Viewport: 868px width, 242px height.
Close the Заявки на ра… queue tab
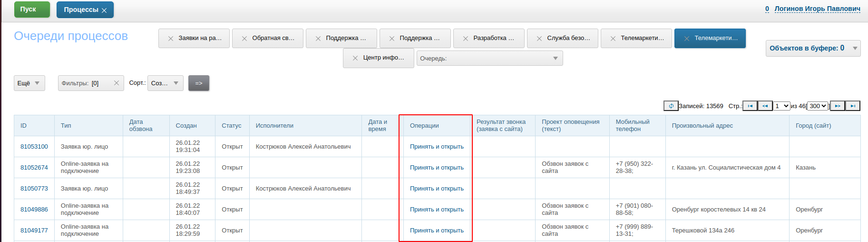tap(171, 39)
